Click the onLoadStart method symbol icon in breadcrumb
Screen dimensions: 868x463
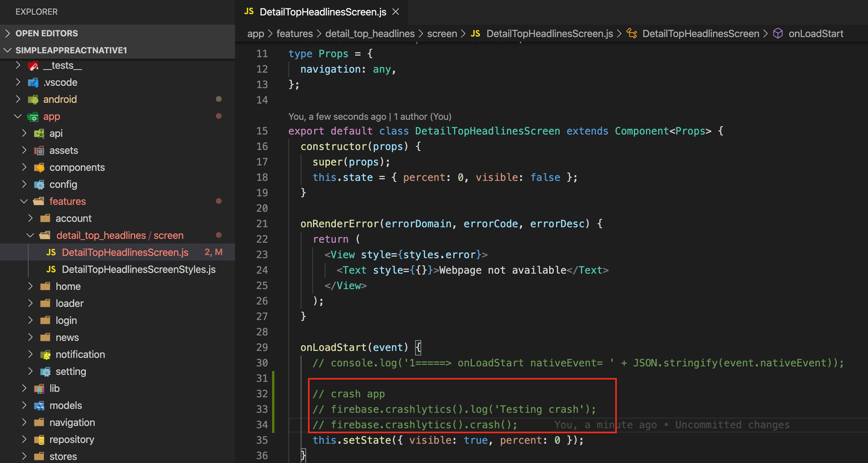(778, 34)
